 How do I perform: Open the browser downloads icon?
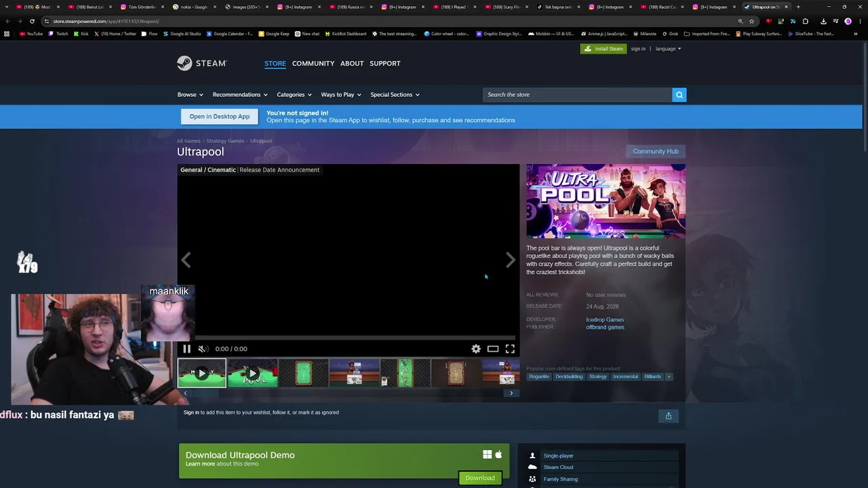click(x=823, y=21)
